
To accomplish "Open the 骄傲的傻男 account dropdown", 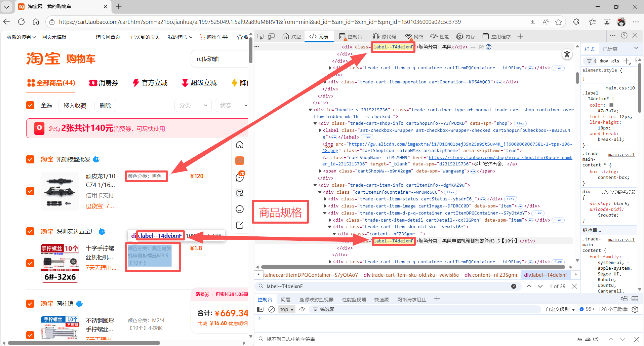I will (21, 37).
